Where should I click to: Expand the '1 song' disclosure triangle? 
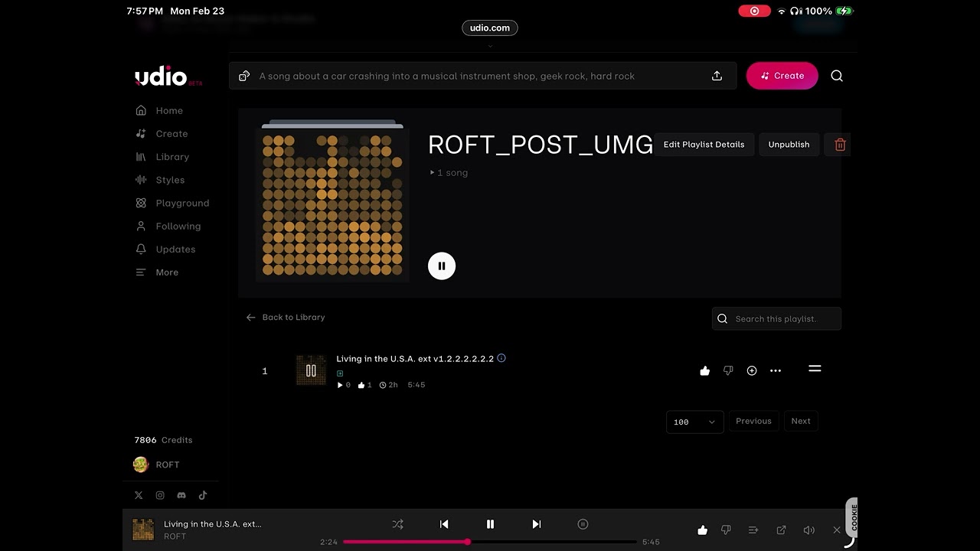click(x=432, y=173)
